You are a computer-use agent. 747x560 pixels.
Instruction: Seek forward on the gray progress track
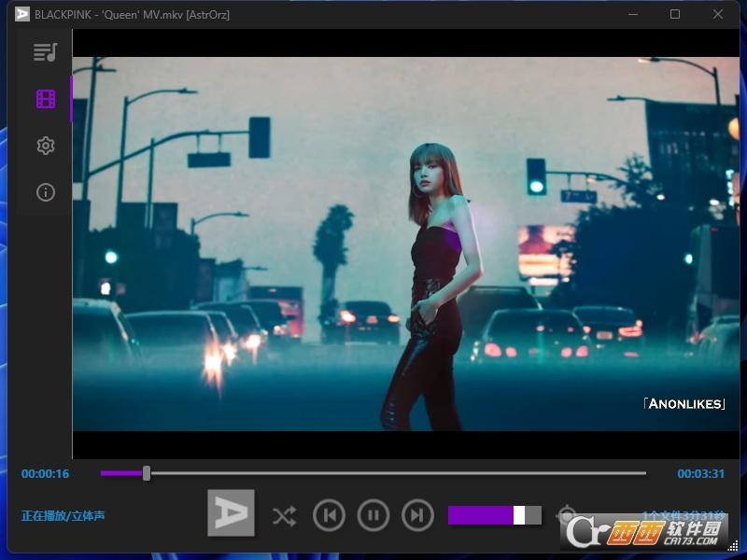[x=399, y=473]
